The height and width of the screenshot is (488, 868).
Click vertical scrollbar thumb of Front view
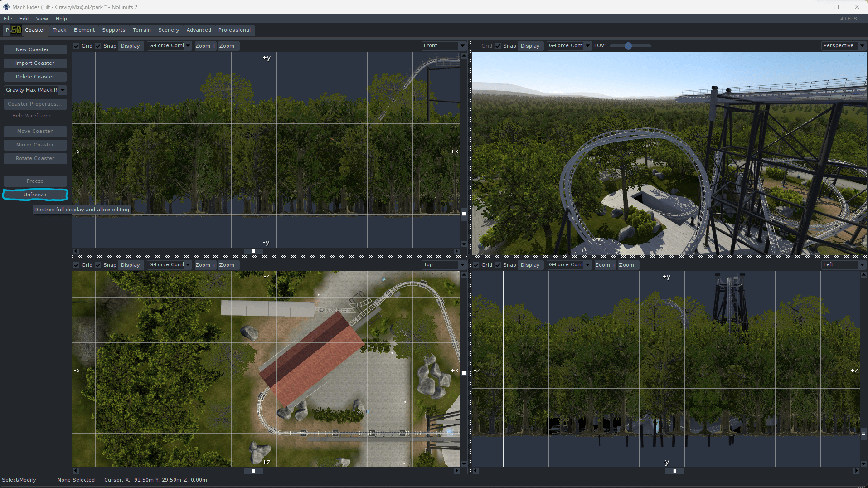[x=464, y=214]
